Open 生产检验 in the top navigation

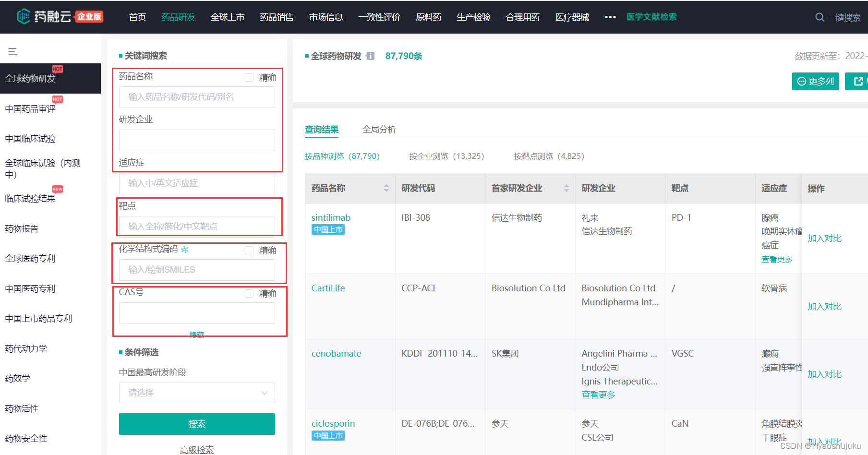pos(473,17)
